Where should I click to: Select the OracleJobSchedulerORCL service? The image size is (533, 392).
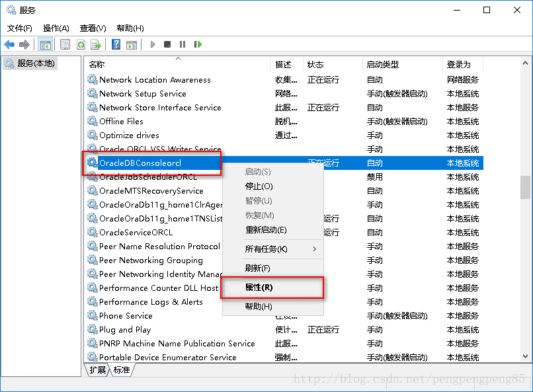tap(148, 177)
